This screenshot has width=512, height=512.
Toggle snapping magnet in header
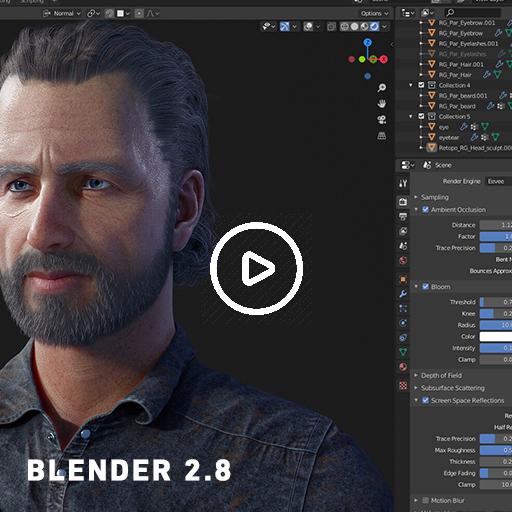(109, 13)
